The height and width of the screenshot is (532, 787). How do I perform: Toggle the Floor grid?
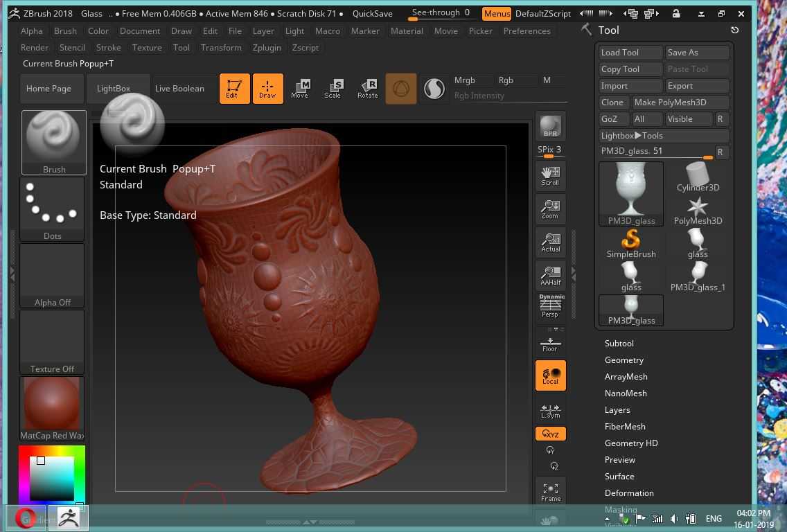[x=551, y=342]
